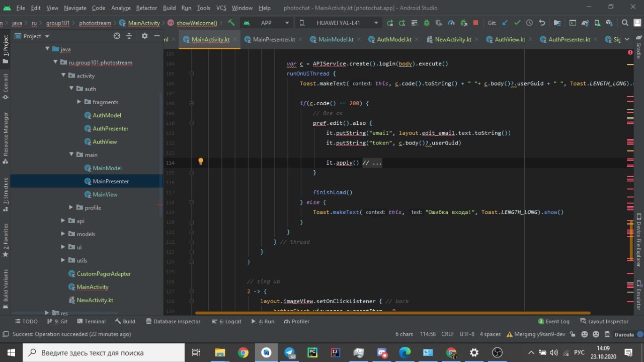The image size is (644, 362).
Task: Open Git history clock icon
Action: pyautogui.click(x=529, y=23)
